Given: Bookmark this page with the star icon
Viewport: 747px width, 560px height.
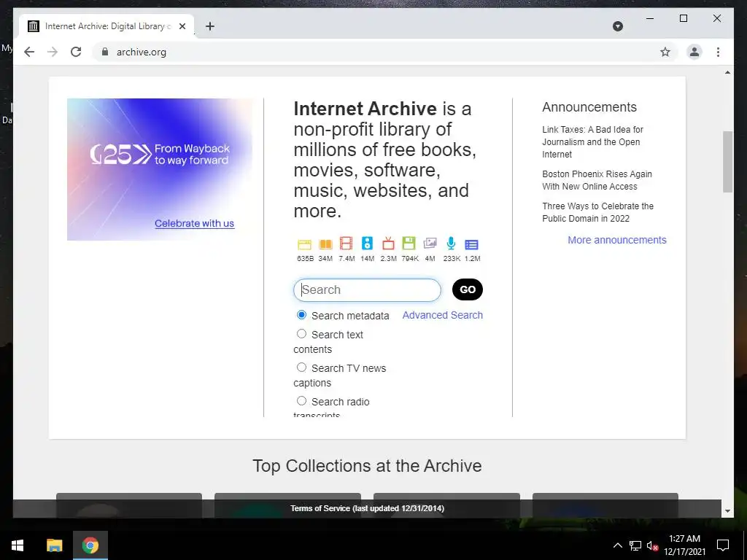Looking at the screenshot, I should click(665, 52).
